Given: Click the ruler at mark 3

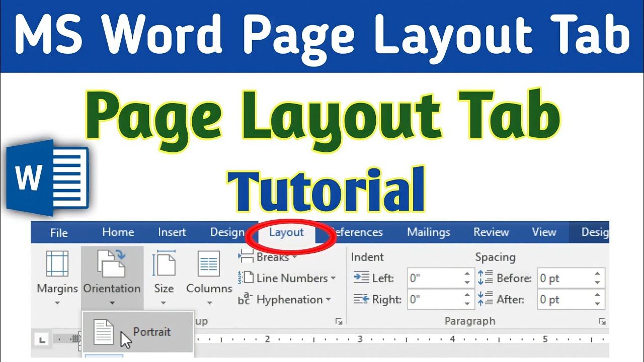Looking at the screenshot, I should [x=360, y=339].
